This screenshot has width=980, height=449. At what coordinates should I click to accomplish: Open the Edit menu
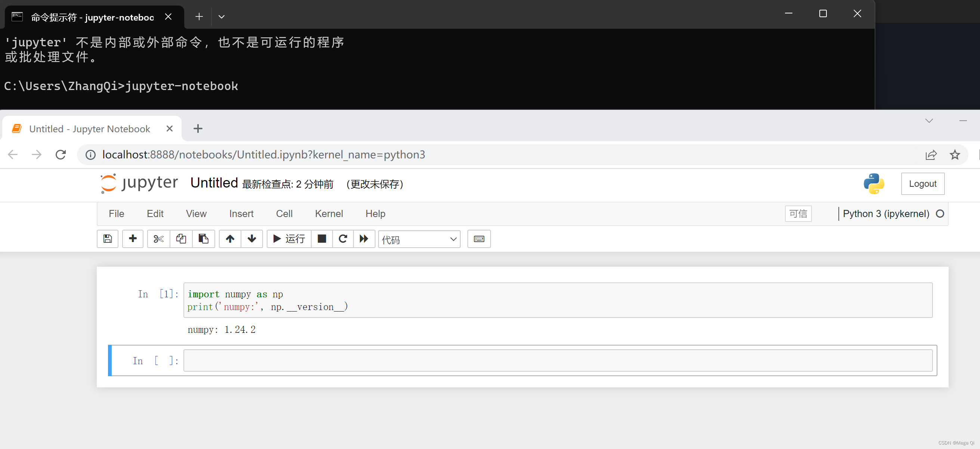(155, 214)
